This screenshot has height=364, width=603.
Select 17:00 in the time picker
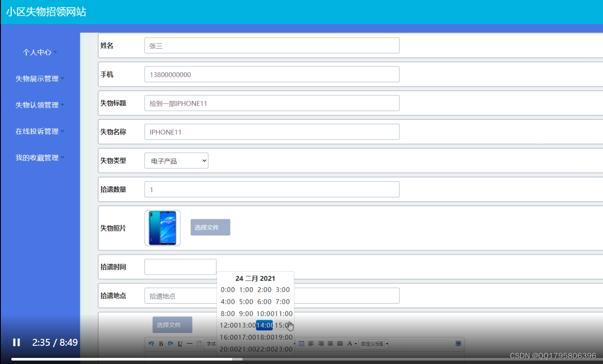click(x=247, y=337)
